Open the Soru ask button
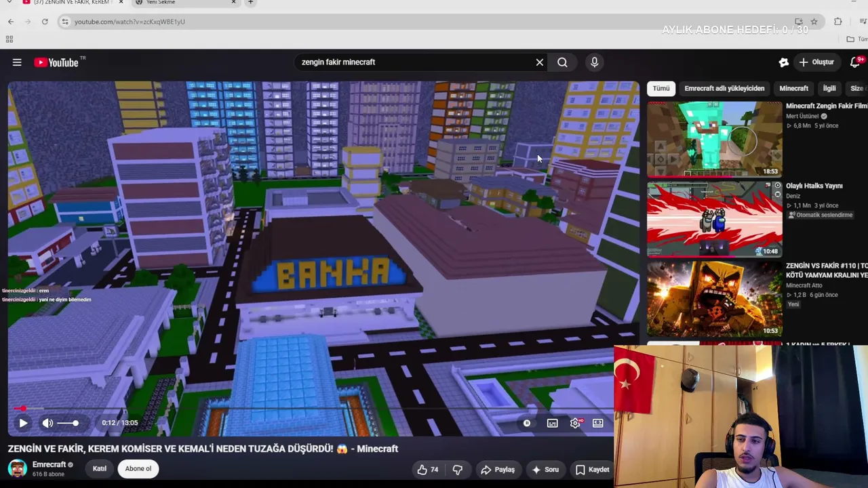The width and height of the screenshot is (868, 488). pyautogui.click(x=545, y=469)
